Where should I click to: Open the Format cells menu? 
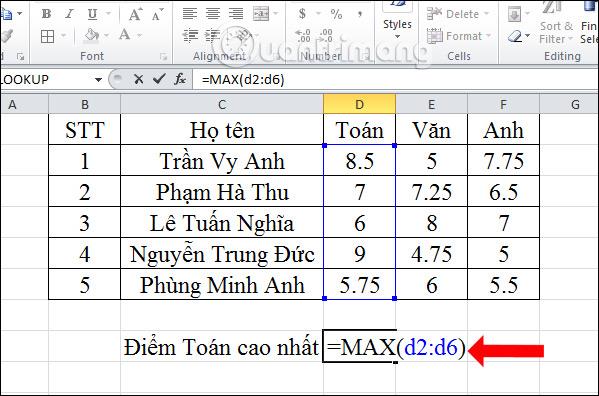pyautogui.click(x=459, y=36)
